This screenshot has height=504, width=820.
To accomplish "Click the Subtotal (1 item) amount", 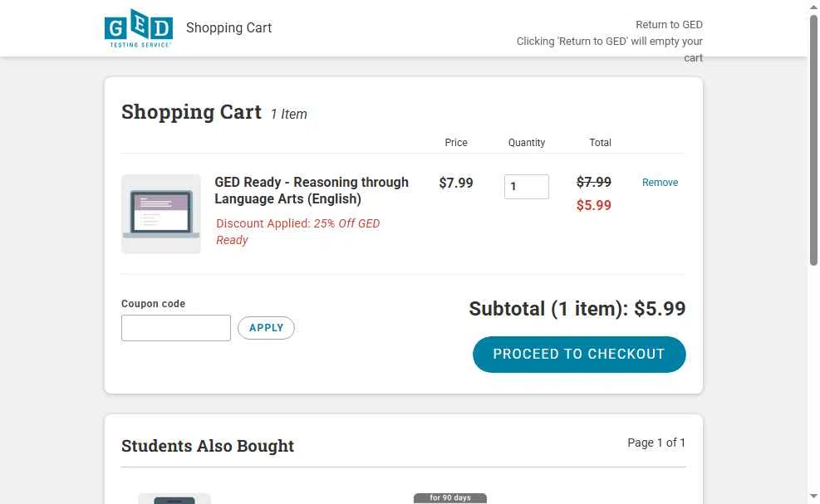I will pyautogui.click(x=577, y=309).
